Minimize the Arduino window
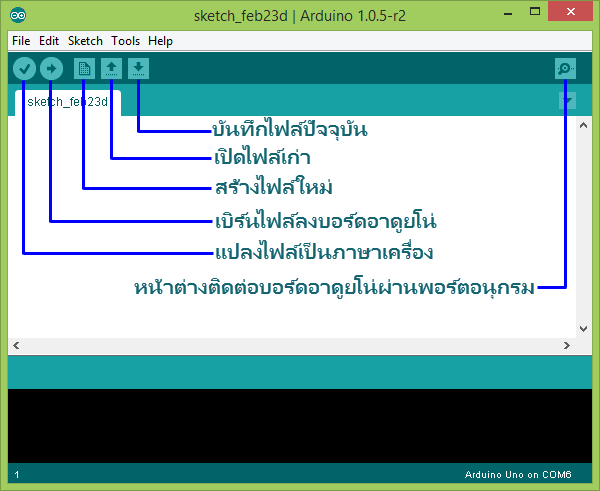The width and height of the screenshot is (600, 491). pos(508,13)
